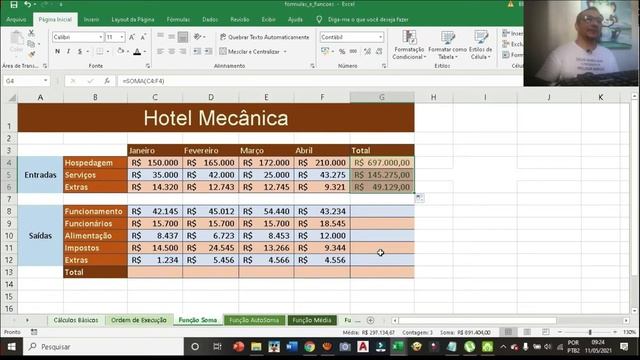Click Quebrar Texto Automaticamente
The height and width of the screenshot is (360, 640).
tap(264, 37)
